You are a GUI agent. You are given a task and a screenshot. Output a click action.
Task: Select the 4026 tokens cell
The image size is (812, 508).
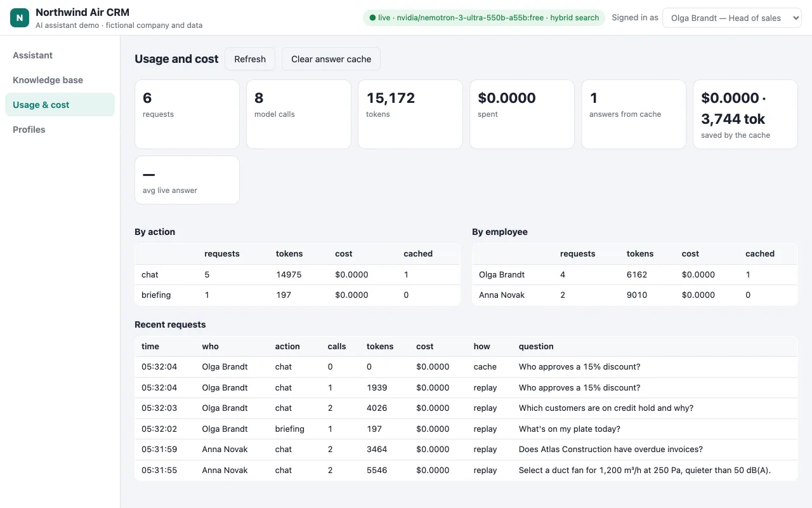coord(377,408)
